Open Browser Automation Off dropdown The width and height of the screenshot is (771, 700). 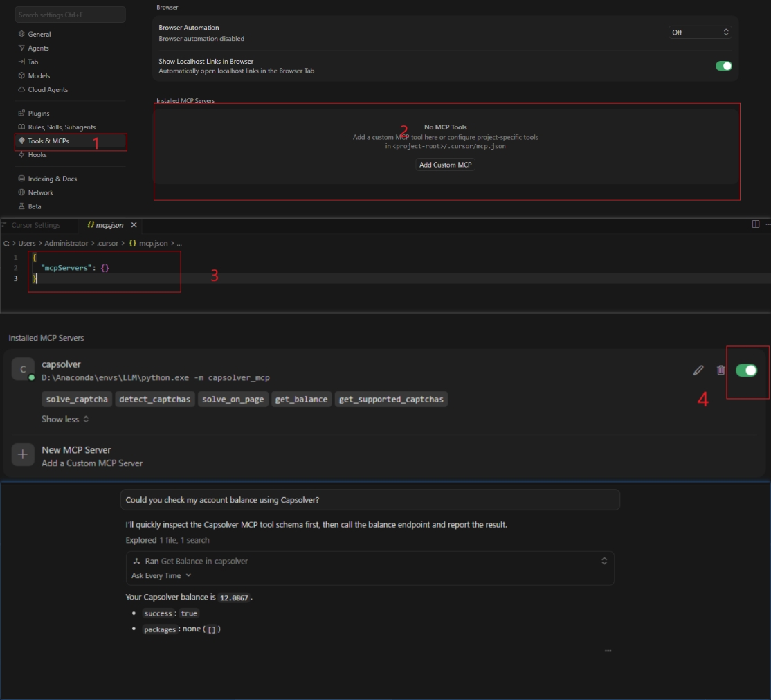coord(700,32)
